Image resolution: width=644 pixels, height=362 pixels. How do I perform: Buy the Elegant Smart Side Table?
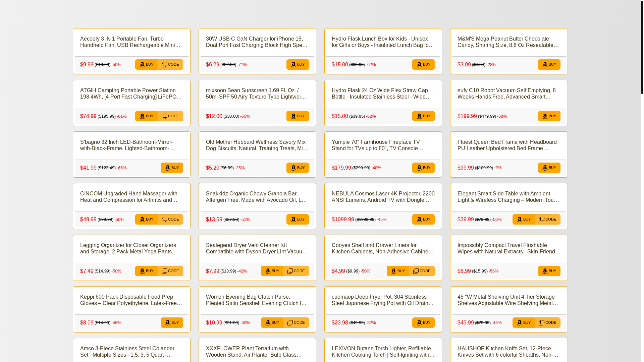click(524, 220)
